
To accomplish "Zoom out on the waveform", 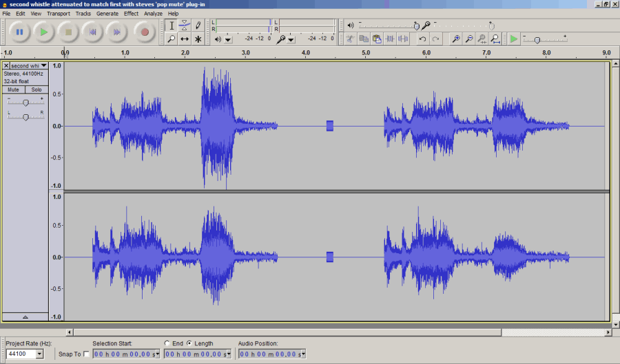I will [469, 39].
